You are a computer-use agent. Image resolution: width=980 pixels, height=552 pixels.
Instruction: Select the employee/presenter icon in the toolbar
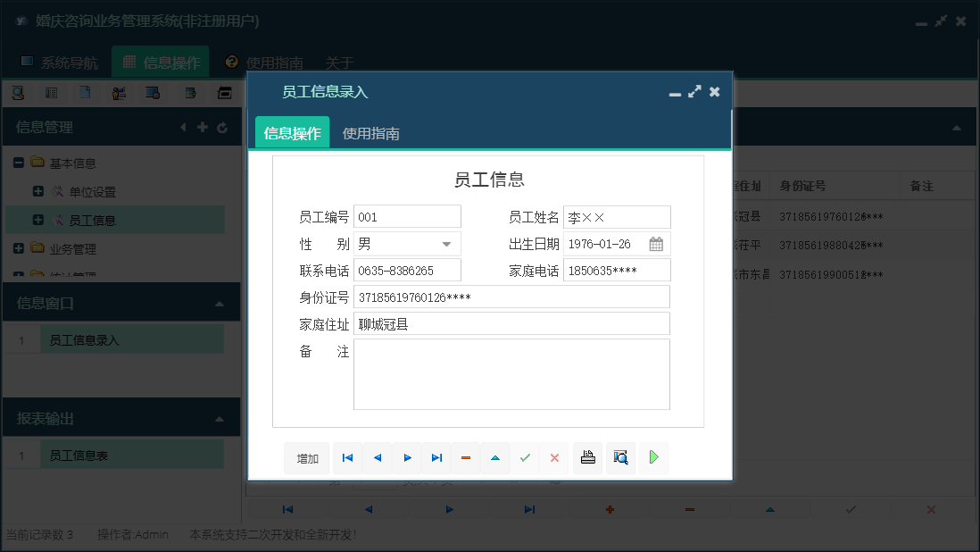(119, 92)
